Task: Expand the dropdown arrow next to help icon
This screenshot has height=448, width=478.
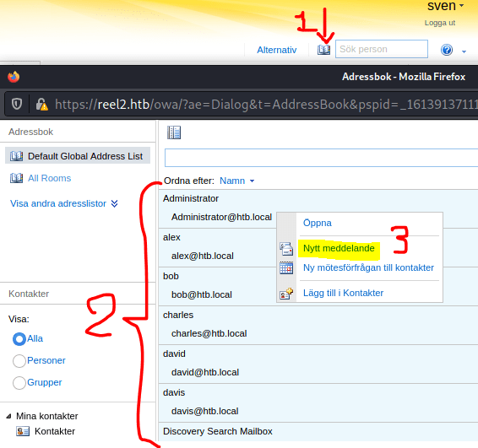Action: [x=464, y=51]
